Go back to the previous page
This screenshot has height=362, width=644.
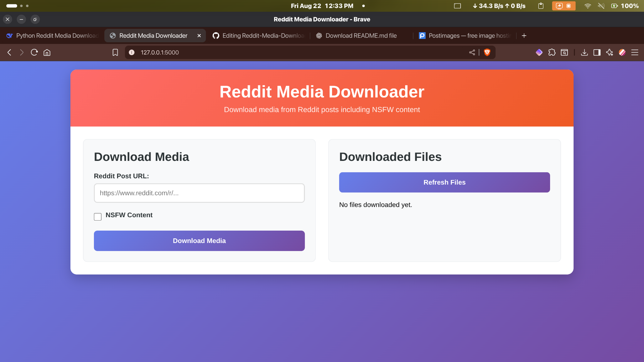pos(9,52)
